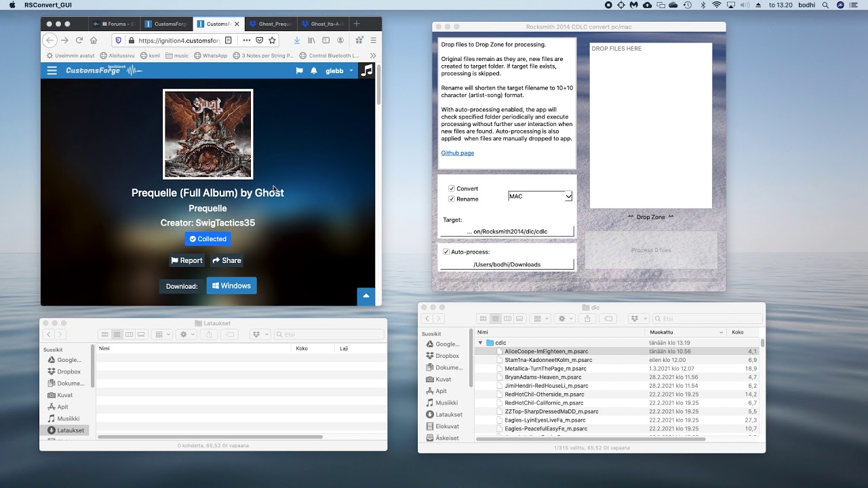This screenshot has height=488, width=868.
Task: Go back in Firefox
Action: [50, 40]
